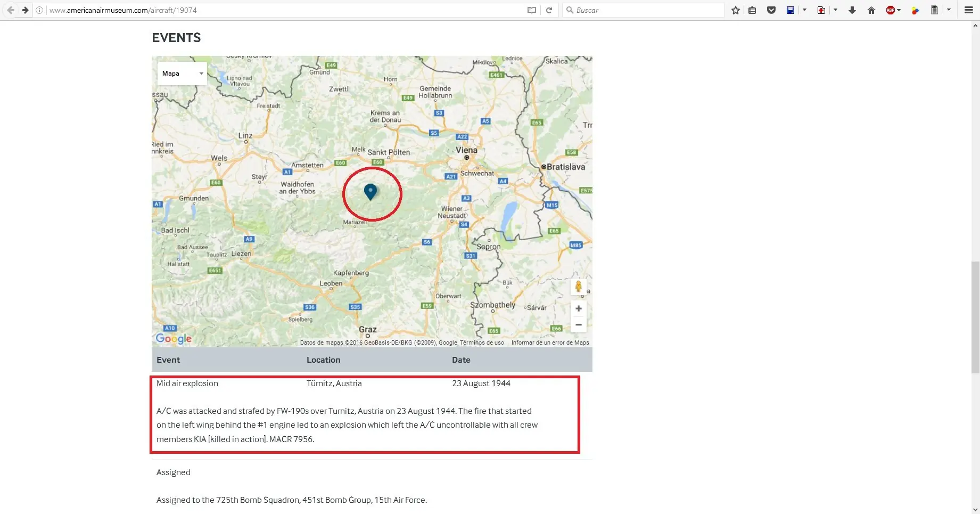980x514 pixels.
Task: Click the vertical scrollbar thumb
Action: pos(975,317)
